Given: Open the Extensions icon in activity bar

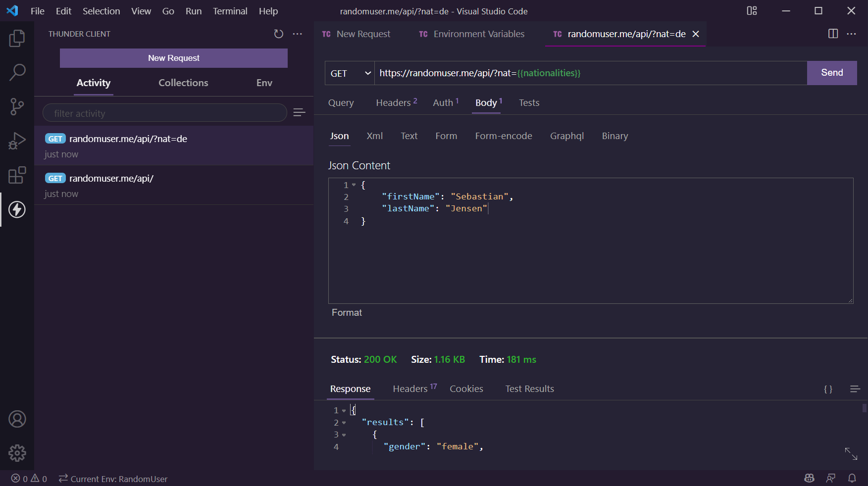Looking at the screenshot, I should (17, 175).
